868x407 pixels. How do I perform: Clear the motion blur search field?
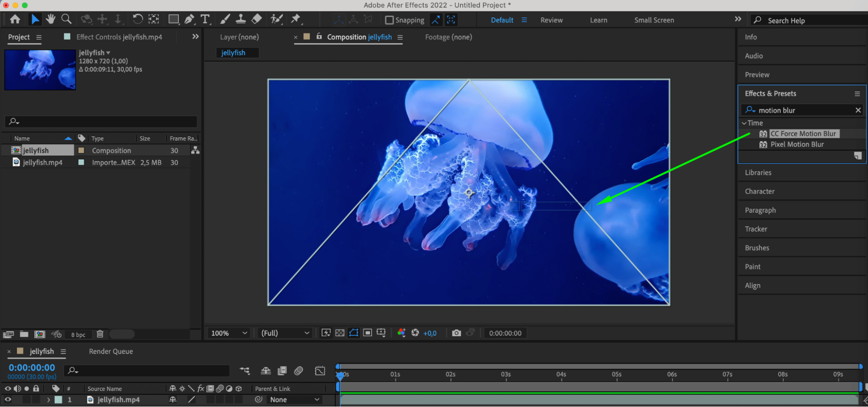coord(858,110)
